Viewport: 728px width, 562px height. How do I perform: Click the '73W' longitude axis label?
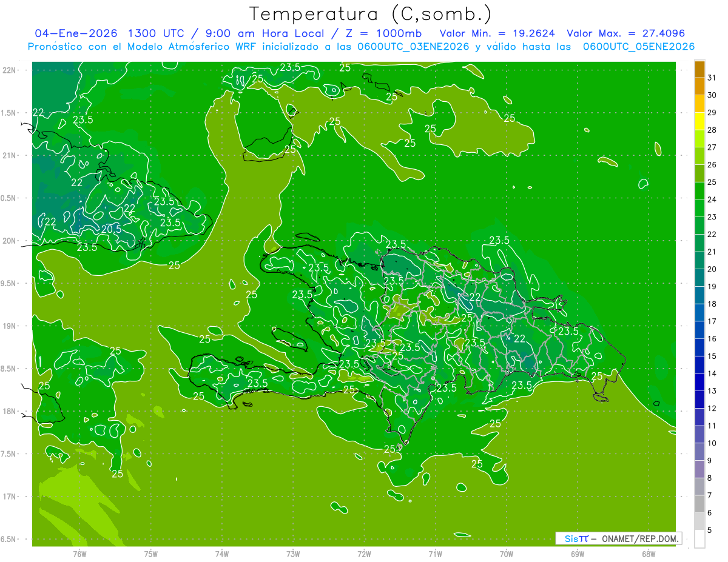click(x=292, y=554)
